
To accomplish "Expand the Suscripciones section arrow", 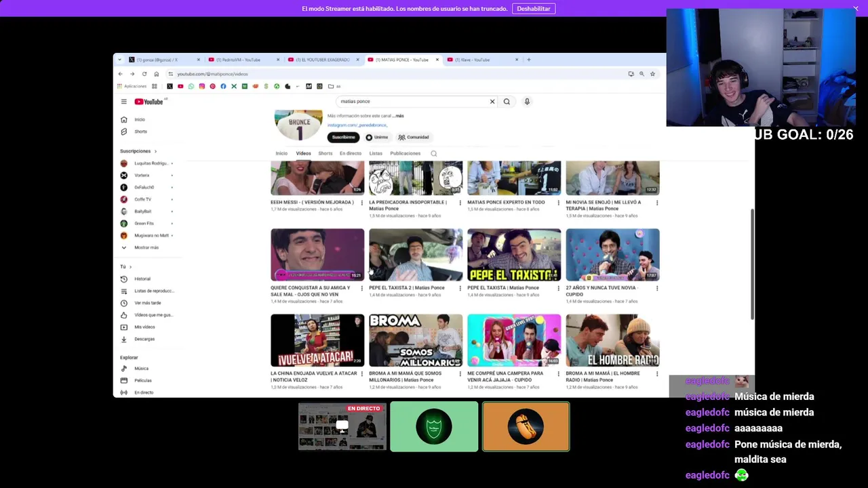I will tap(155, 151).
